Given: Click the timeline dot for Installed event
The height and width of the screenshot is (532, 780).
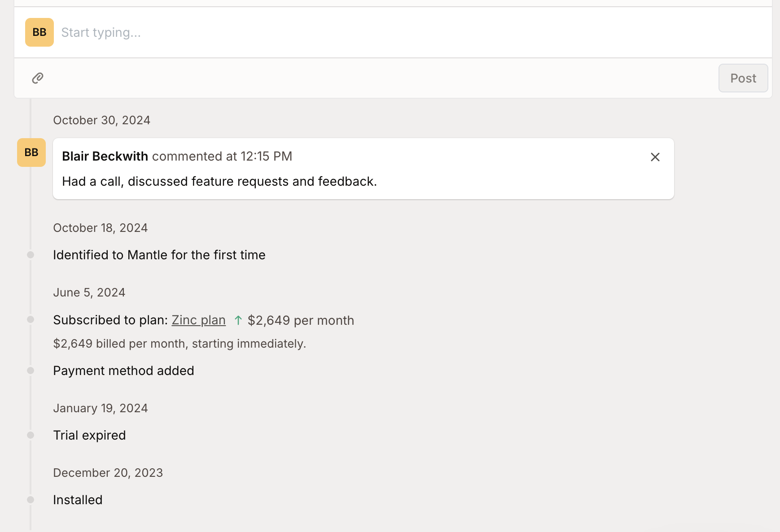Looking at the screenshot, I should tap(31, 500).
